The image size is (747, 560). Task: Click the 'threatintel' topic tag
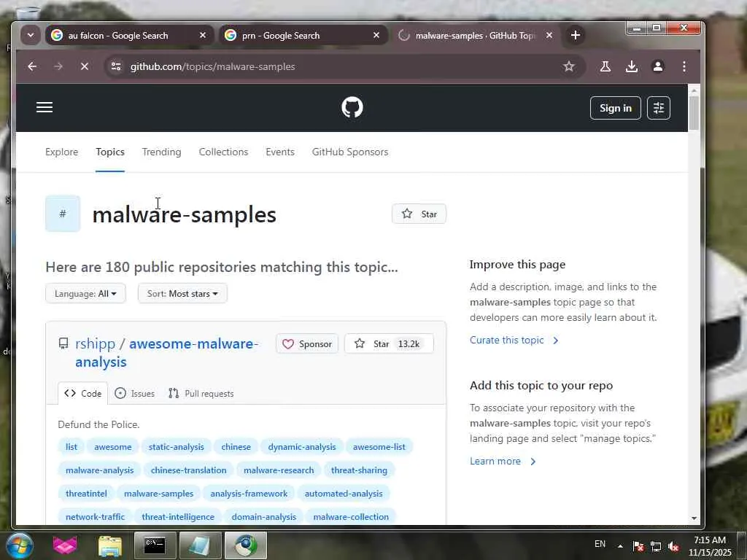click(86, 494)
